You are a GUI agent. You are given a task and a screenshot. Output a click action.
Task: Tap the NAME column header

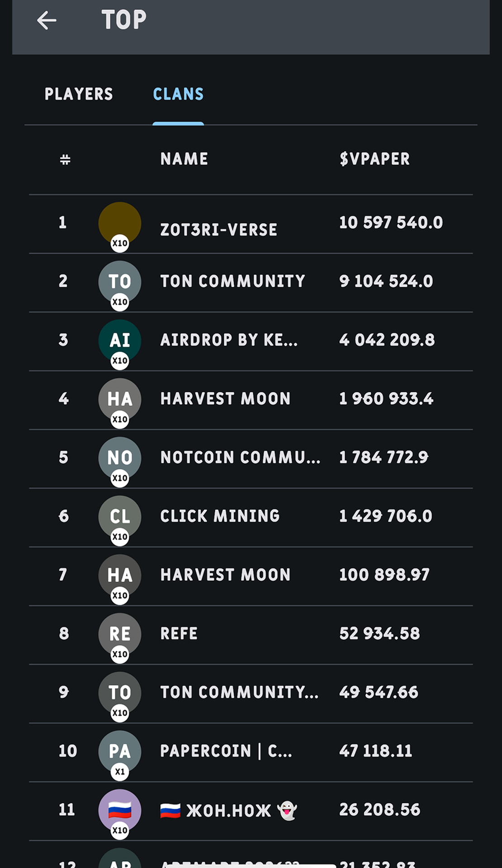click(184, 159)
